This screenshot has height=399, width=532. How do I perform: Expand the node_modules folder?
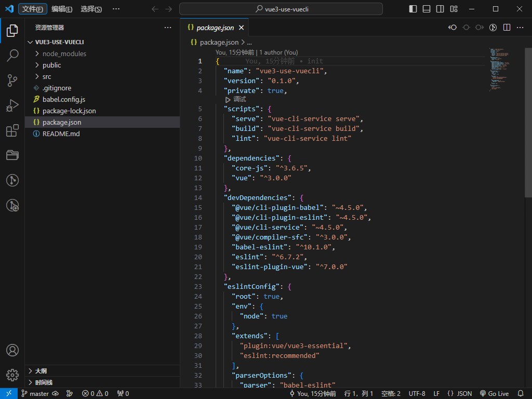[64, 54]
